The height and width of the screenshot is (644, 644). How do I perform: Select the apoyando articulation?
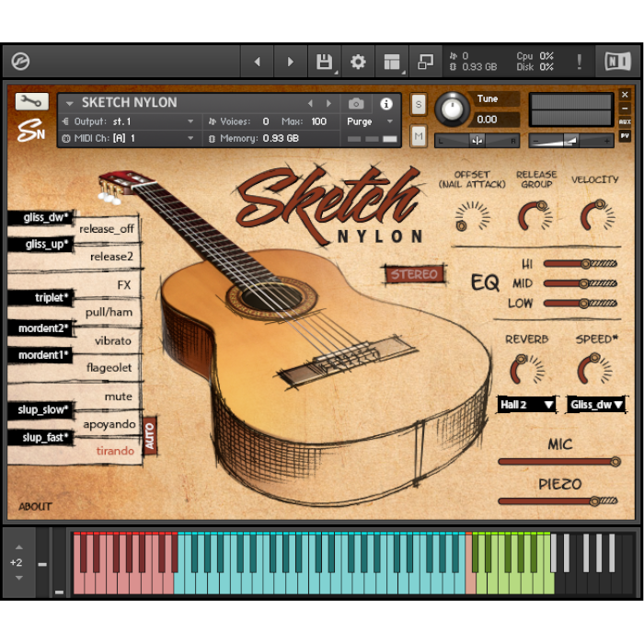[109, 424]
